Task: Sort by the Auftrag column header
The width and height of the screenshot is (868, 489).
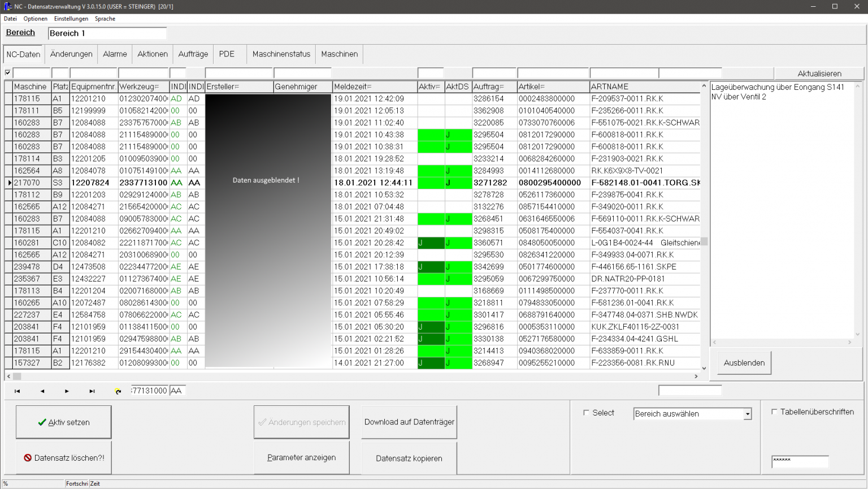Action: point(494,86)
